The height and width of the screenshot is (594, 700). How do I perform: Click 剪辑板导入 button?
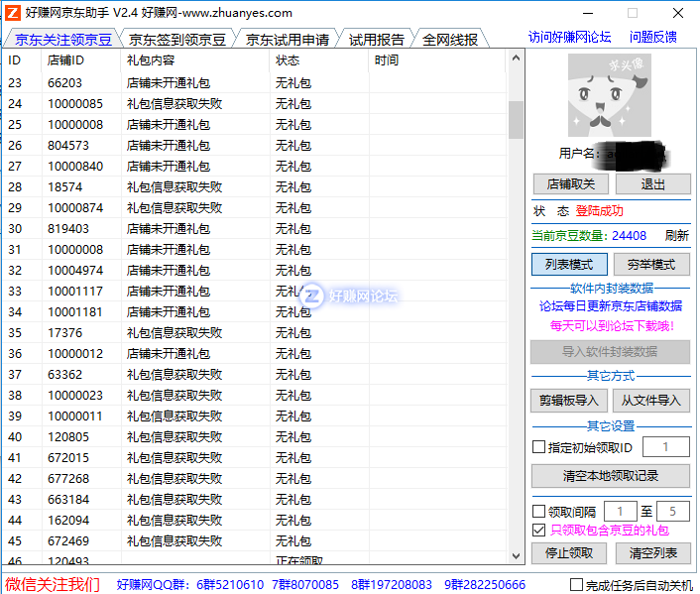569,401
